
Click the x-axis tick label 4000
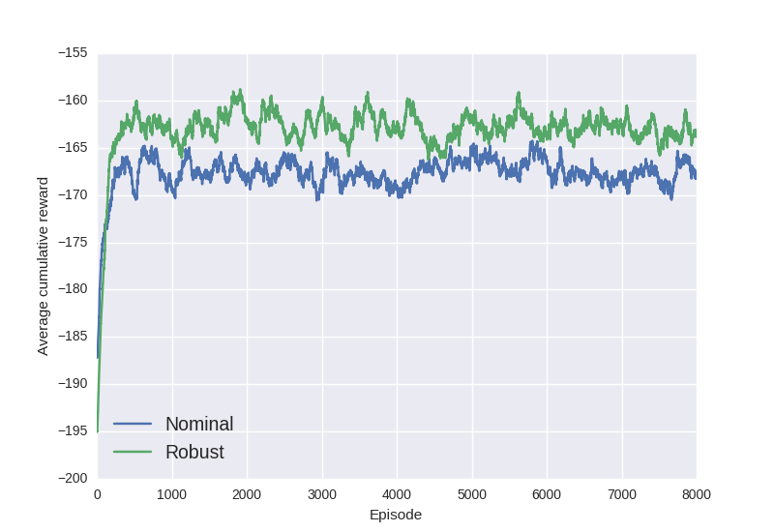(397, 494)
